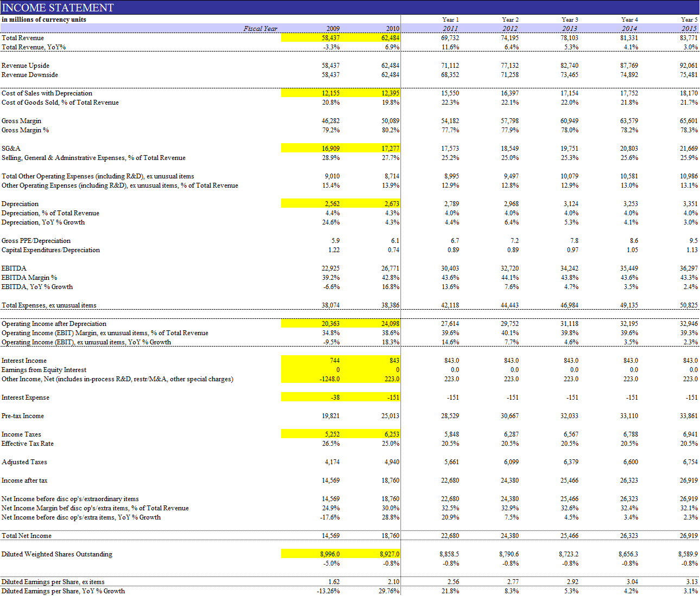Select the 2015 Revenue Upside value 92,061
This screenshot has height=596, width=700.
pyautogui.click(x=688, y=66)
